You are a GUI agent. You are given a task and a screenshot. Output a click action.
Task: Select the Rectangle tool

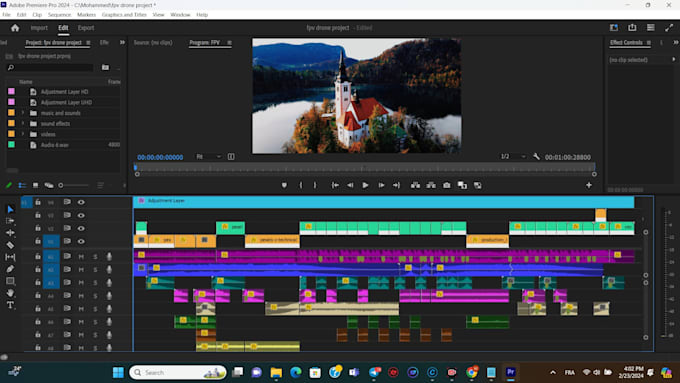tap(10, 281)
